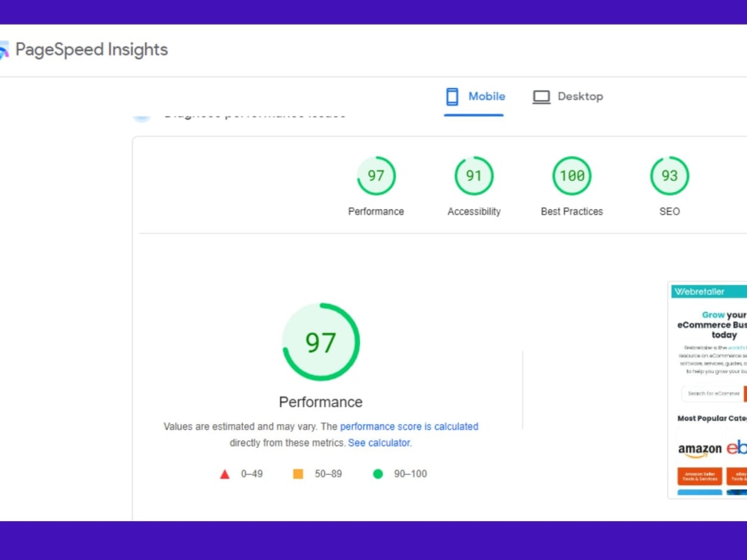The height and width of the screenshot is (560, 747).
Task: Click the Webretailer page screenshot thumbnail
Action: pyautogui.click(x=707, y=390)
